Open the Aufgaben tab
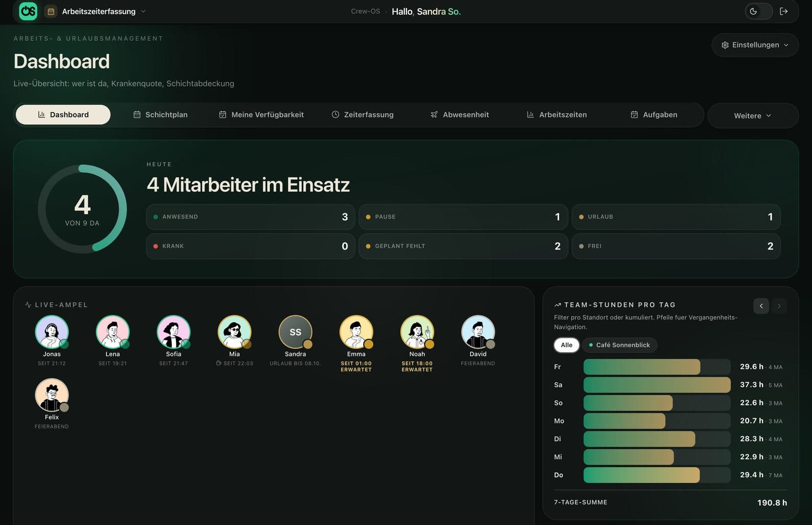Screen dimensions: 812x525 coord(654,115)
